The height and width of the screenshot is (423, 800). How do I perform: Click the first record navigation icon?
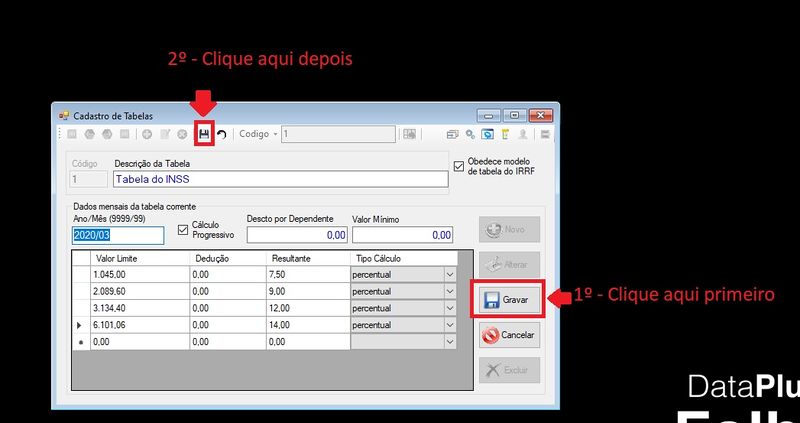tap(72, 135)
